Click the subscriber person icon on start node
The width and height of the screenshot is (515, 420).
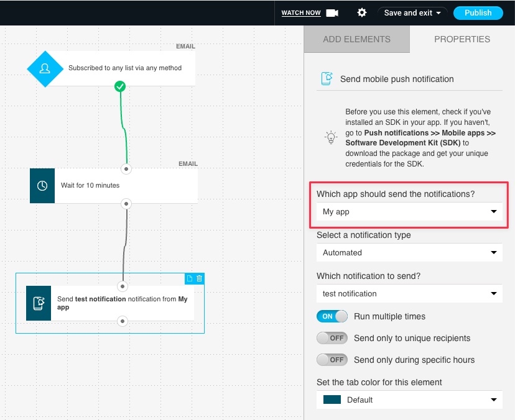click(x=45, y=68)
